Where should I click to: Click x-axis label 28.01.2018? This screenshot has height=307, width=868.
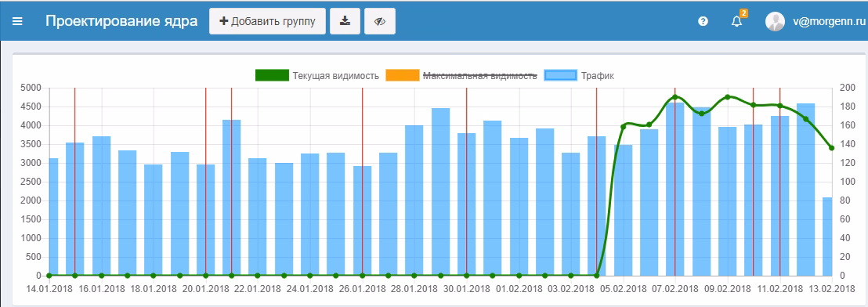pos(414,289)
